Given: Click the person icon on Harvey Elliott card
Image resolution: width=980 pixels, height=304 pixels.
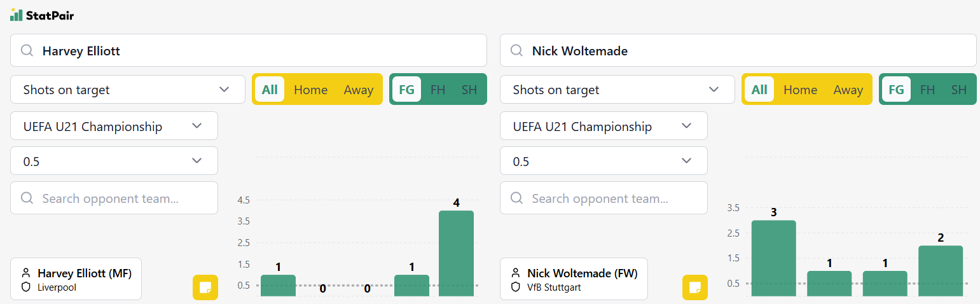Looking at the screenshot, I should click(x=27, y=273).
